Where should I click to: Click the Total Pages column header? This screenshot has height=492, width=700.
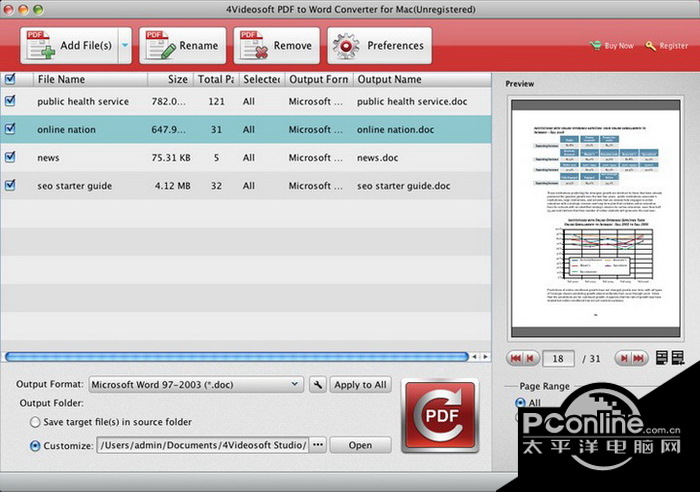[x=216, y=79]
